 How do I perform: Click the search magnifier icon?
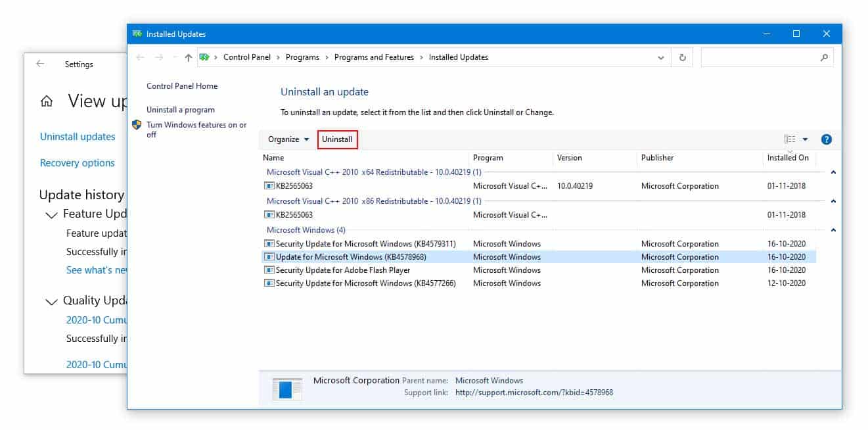pyautogui.click(x=824, y=58)
